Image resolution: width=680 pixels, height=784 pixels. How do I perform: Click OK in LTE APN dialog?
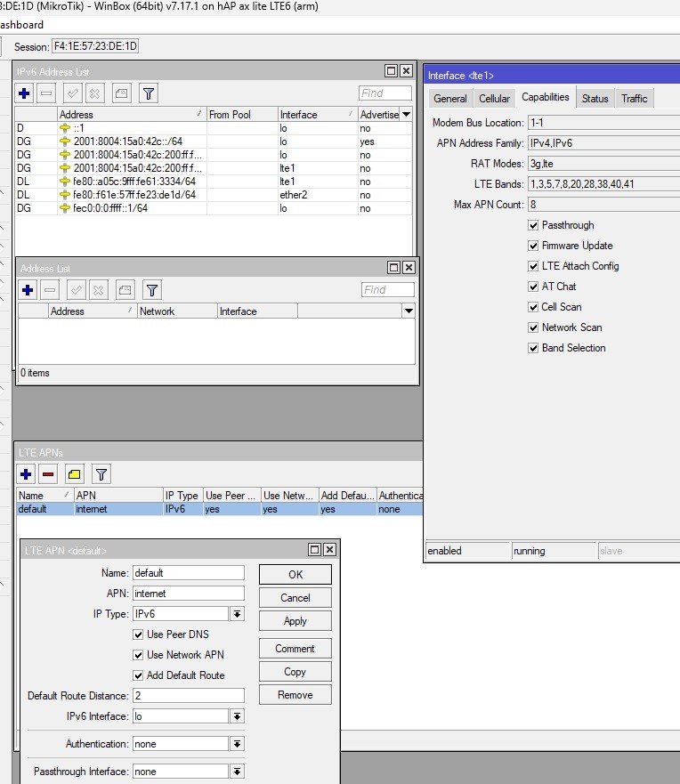(x=295, y=575)
